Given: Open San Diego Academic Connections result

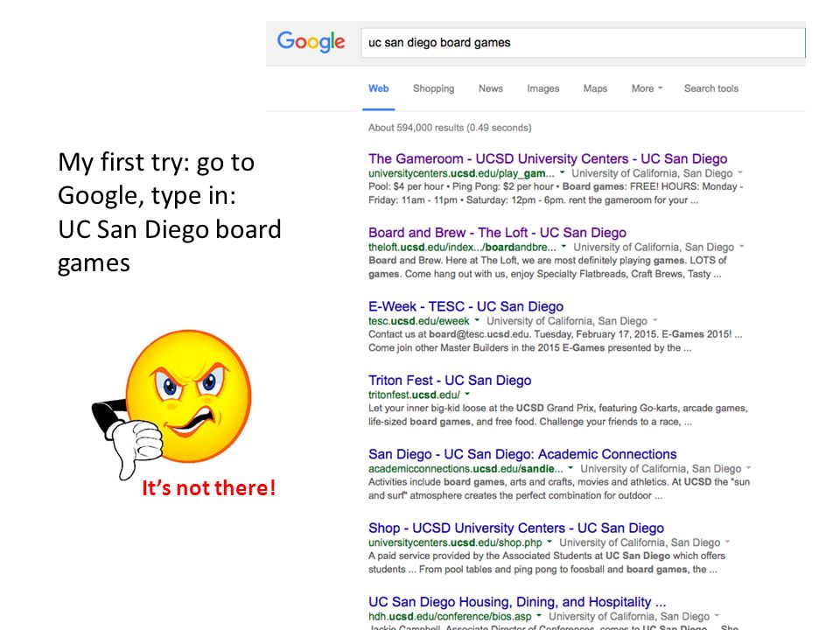Looking at the screenshot, I should [x=522, y=454].
